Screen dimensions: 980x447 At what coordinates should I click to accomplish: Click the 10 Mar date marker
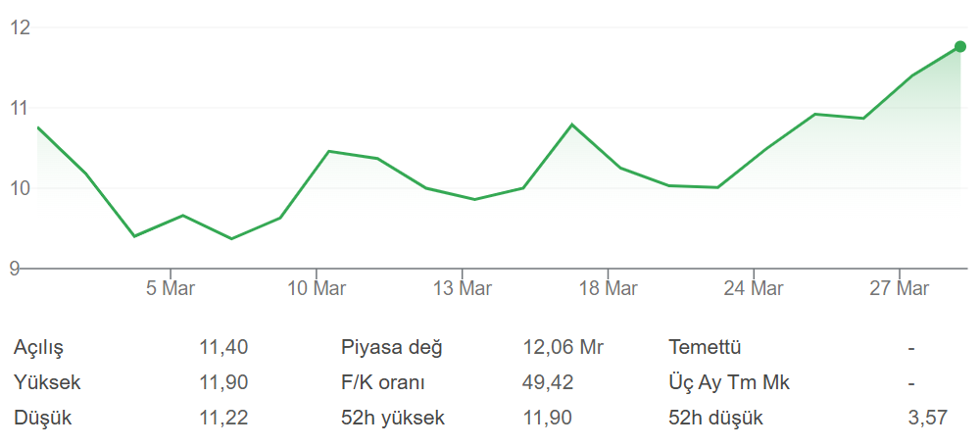click(x=317, y=288)
